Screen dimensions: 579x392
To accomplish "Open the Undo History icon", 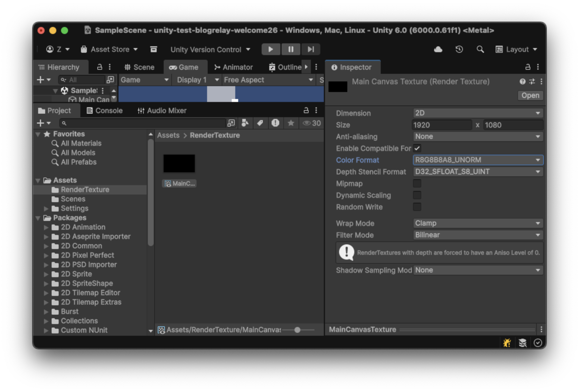I will [x=459, y=49].
